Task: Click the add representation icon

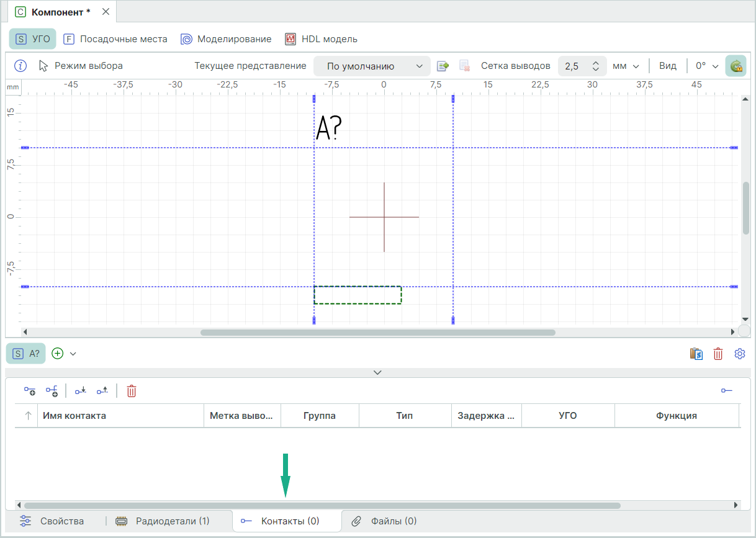Action: (x=443, y=66)
